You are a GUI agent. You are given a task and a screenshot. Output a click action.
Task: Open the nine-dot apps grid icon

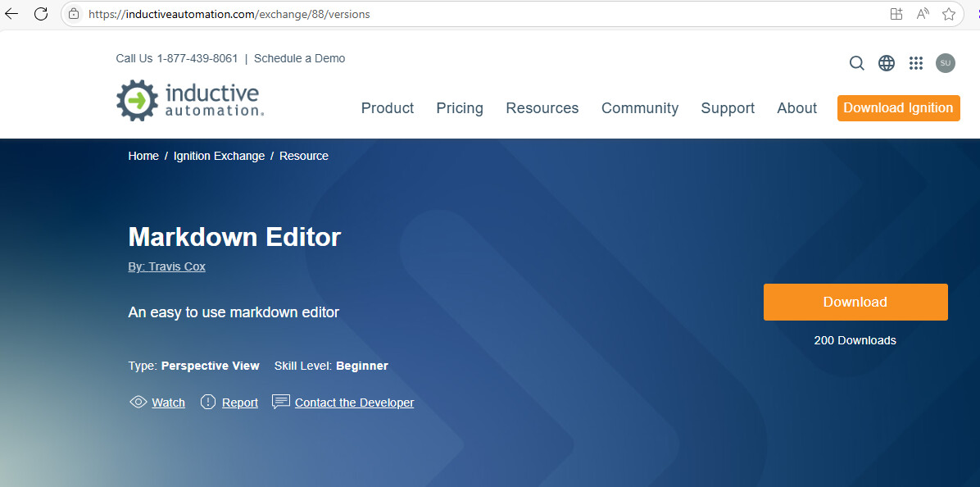(915, 63)
